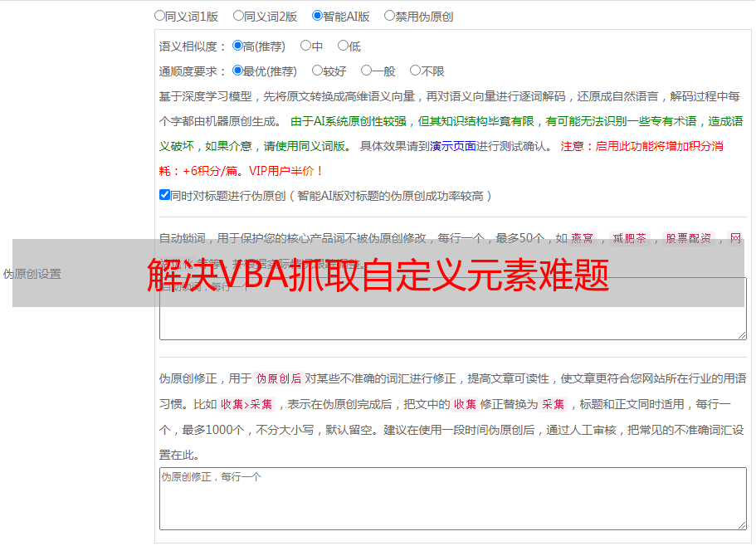The height and width of the screenshot is (546, 756).
Task: Set 通顺度要求 to 较好
Action: pyautogui.click(x=317, y=71)
